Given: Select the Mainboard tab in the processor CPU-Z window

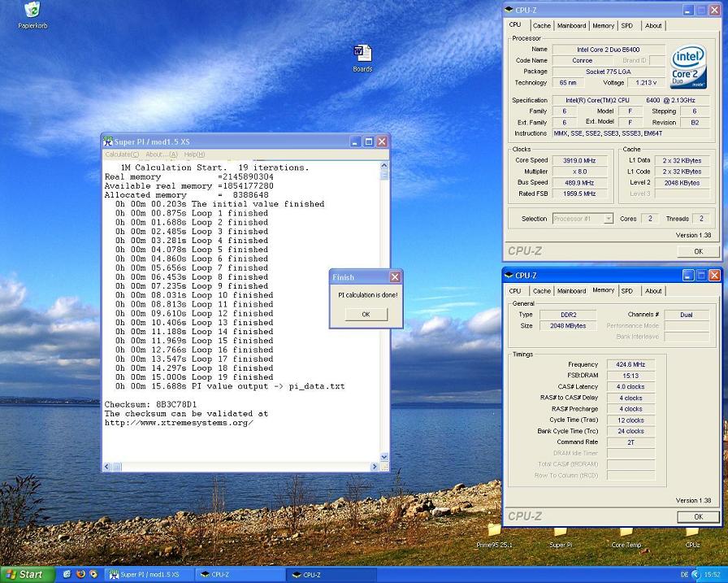Looking at the screenshot, I should tap(571, 25).
